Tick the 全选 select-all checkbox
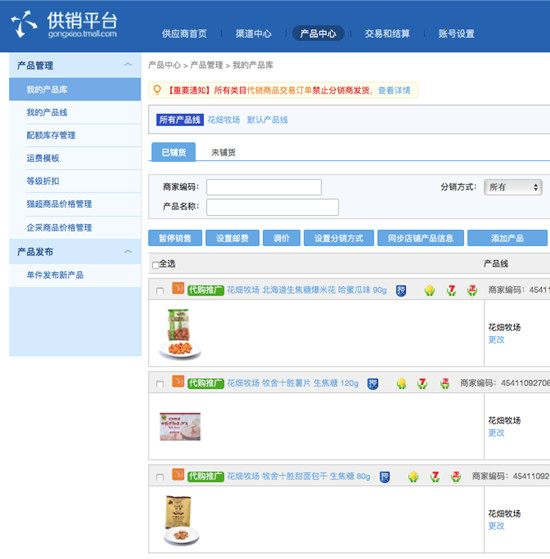The height and width of the screenshot is (559, 550). (155, 265)
